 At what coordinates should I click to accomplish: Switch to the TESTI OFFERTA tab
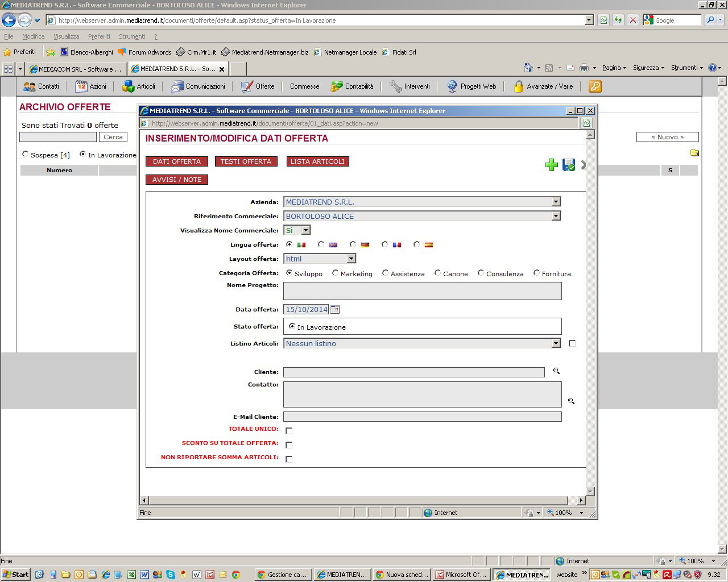246,161
